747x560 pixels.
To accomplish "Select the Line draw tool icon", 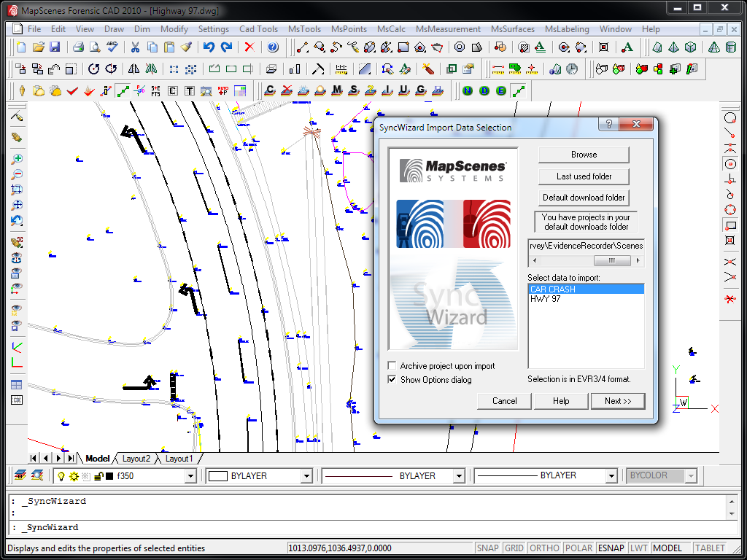I will point(302,47).
